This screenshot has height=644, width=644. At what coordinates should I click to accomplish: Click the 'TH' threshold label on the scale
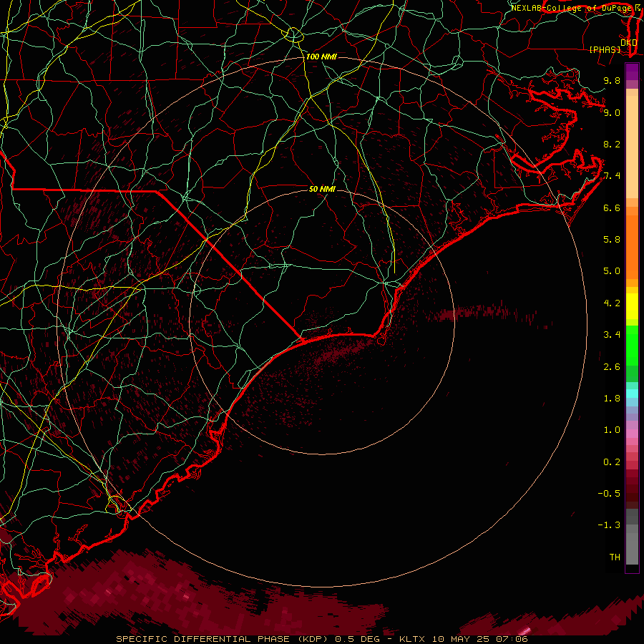point(615,557)
